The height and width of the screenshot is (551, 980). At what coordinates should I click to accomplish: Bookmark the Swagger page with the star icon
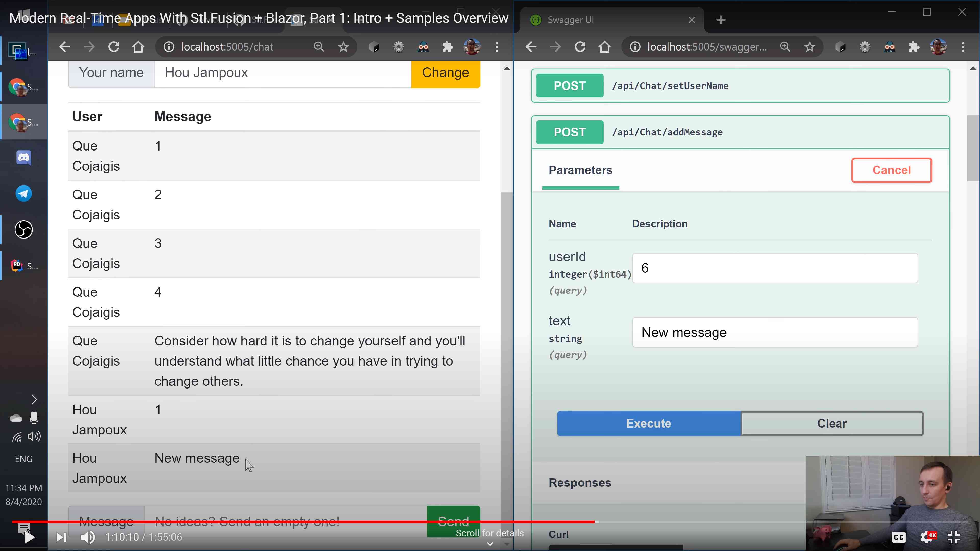[x=810, y=47]
